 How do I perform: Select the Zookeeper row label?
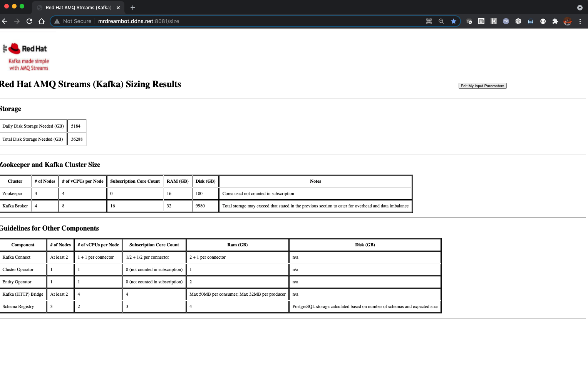point(12,194)
